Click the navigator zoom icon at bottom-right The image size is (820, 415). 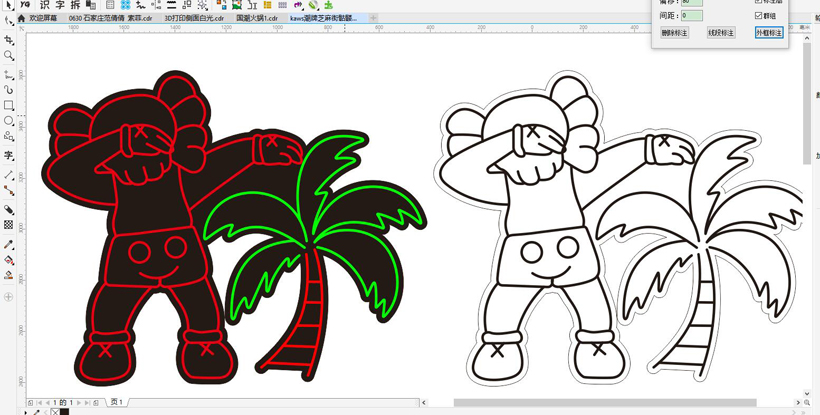807,402
